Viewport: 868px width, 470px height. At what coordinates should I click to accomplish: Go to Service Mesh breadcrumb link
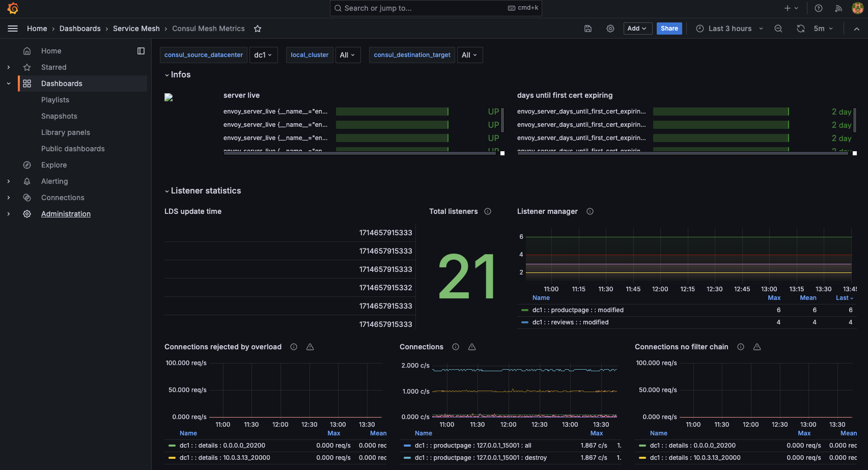pyautogui.click(x=136, y=29)
